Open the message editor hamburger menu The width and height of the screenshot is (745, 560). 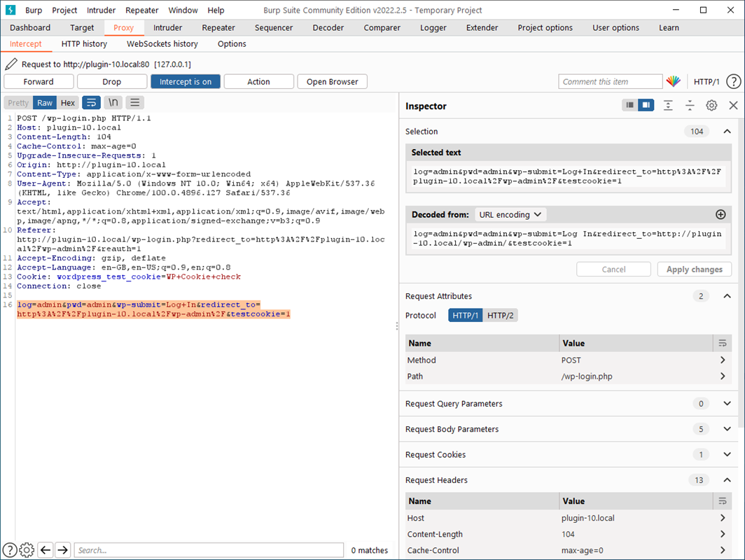coord(135,103)
